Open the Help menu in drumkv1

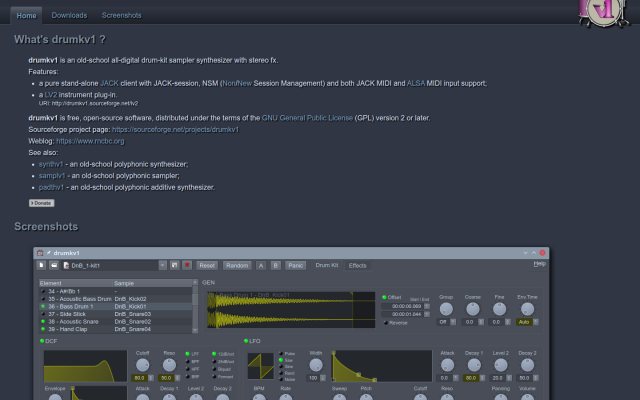tap(540, 264)
